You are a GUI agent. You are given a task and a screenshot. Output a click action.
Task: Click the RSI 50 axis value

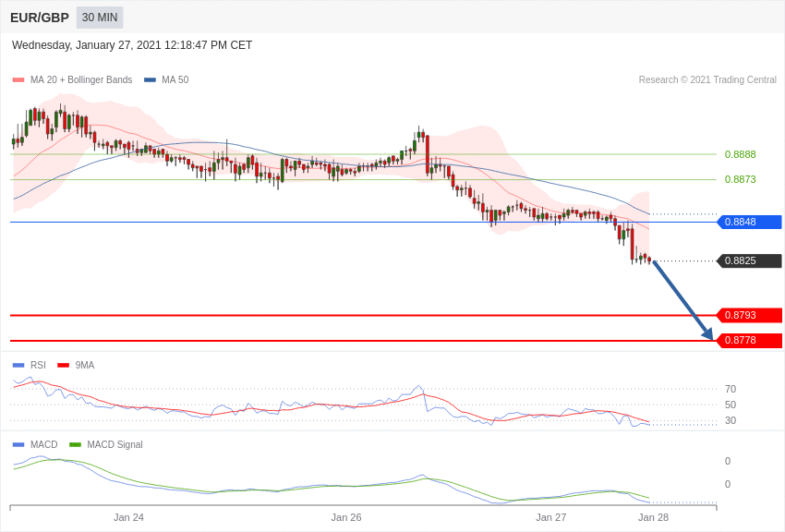(731, 405)
